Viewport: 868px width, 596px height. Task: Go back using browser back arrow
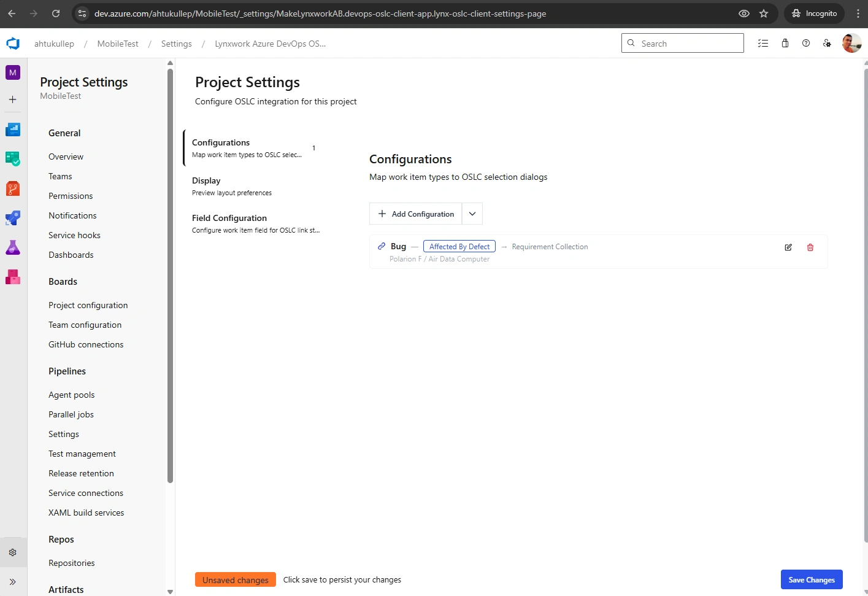pos(12,14)
